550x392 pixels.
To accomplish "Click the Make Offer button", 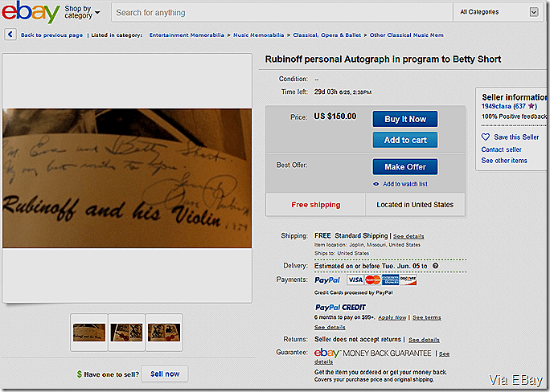I will click(405, 167).
